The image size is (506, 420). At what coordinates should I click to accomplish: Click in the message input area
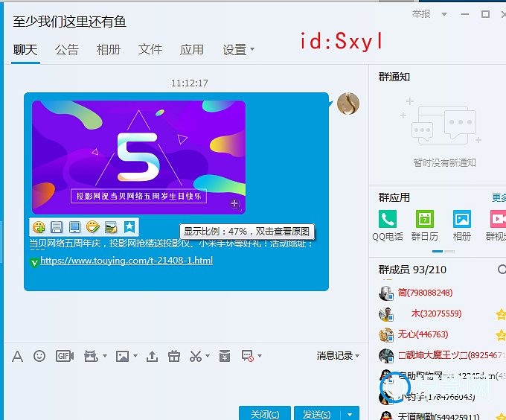186,384
